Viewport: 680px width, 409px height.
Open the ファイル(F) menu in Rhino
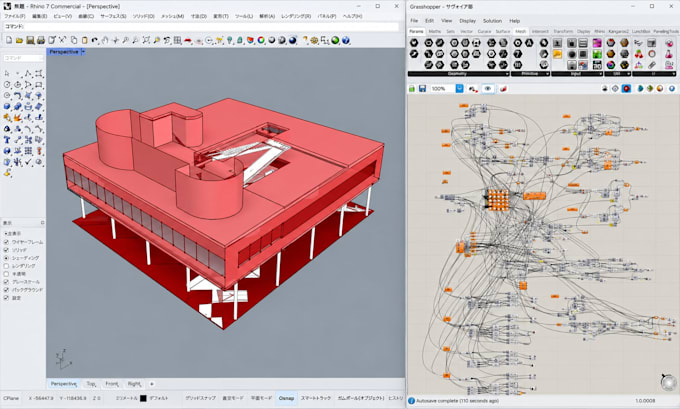click(x=15, y=16)
